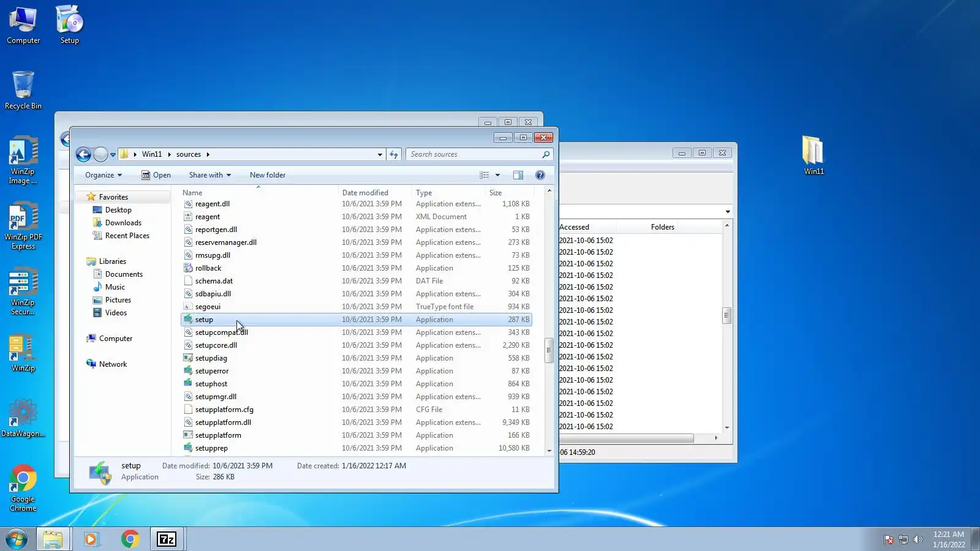The height and width of the screenshot is (551, 980).
Task: Select the Win11 folder on desktop
Action: [x=813, y=156]
